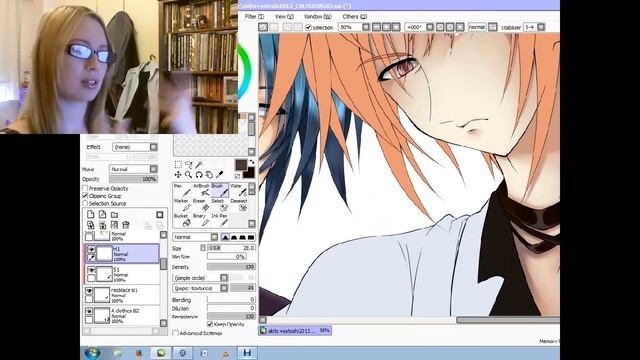The image size is (640, 360).
Task: Select the Pen tool
Action: point(182,190)
